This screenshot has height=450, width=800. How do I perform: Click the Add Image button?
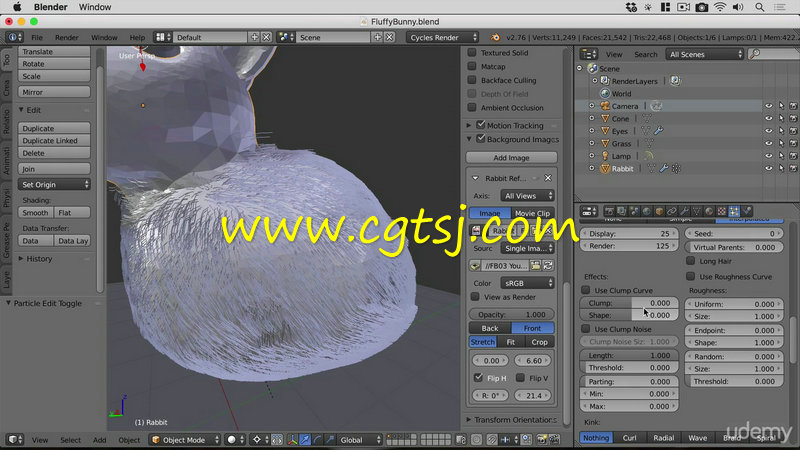[x=511, y=158]
